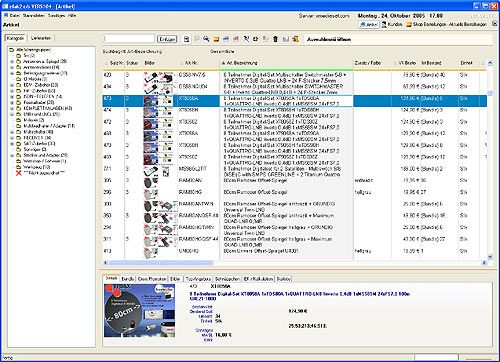Open Kunden view from top-right toolbar
This screenshot has width=500, height=362.
[x=392, y=24]
